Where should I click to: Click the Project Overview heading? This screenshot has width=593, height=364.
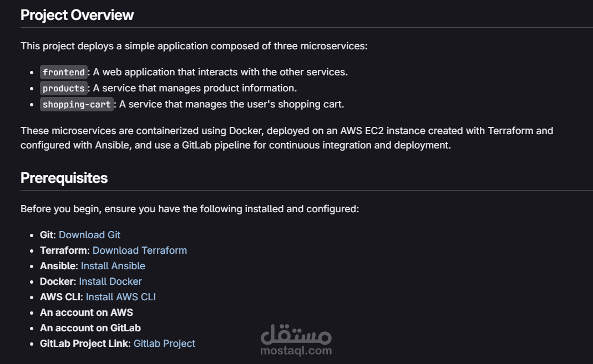click(77, 15)
